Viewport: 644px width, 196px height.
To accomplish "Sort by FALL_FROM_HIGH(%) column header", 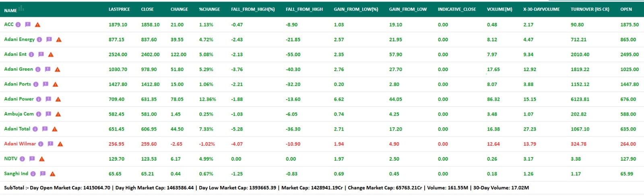I will (x=253, y=9).
